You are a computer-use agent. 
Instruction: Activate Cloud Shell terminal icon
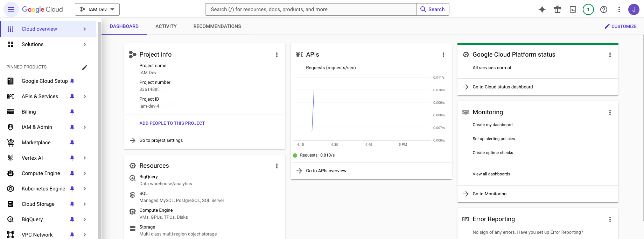point(573,9)
